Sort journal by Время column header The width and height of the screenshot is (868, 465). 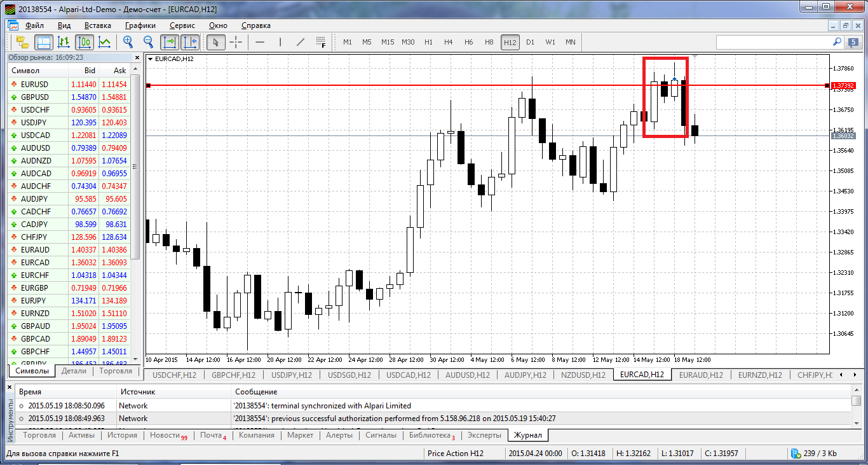click(66, 392)
